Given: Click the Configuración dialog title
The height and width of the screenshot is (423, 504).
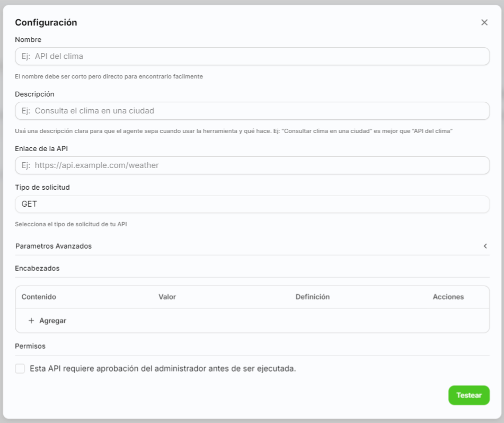Looking at the screenshot, I should click(46, 22).
